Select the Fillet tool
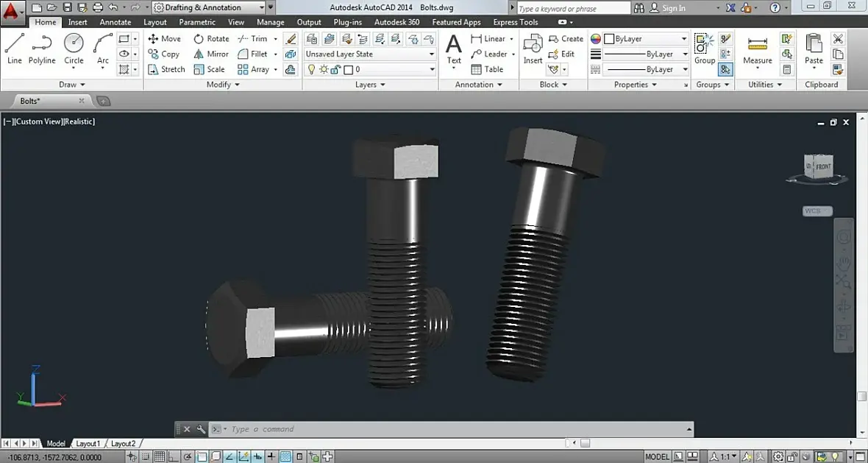The image size is (868, 463). point(252,54)
